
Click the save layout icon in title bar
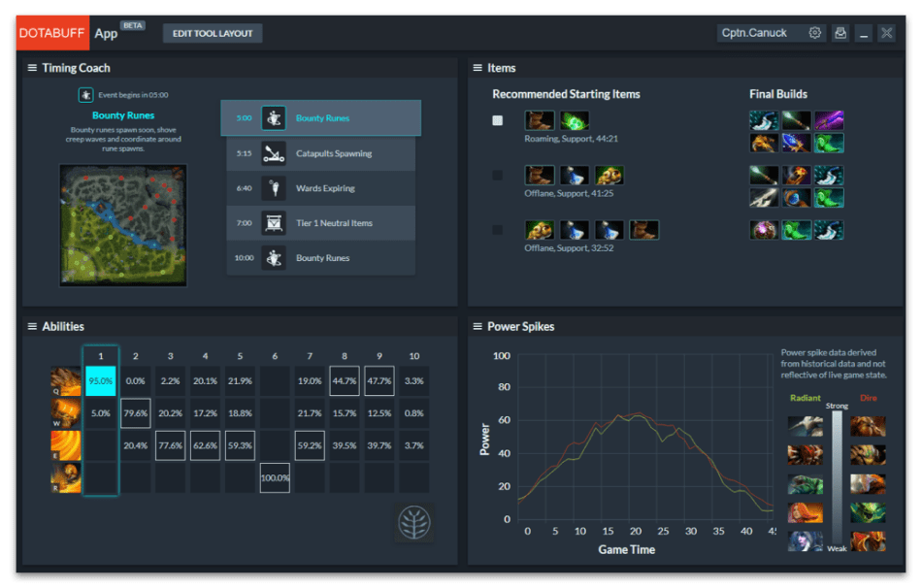[x=840, y=33]
